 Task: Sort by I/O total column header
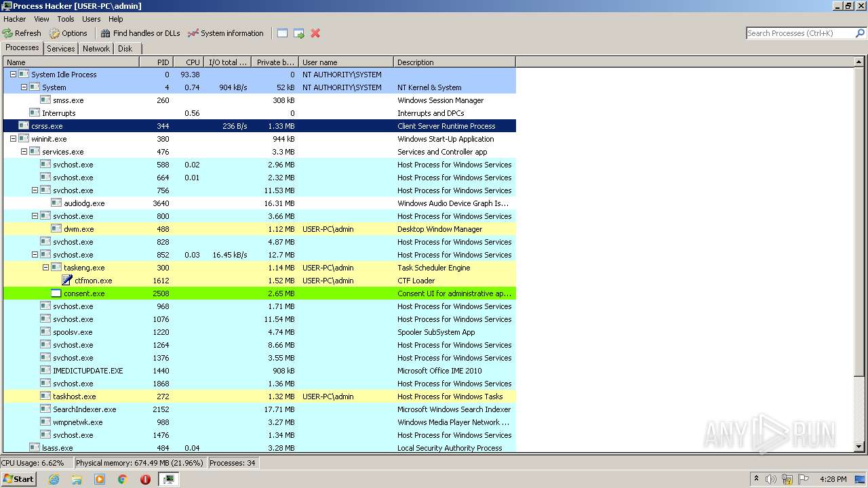[x=227, y=62]
